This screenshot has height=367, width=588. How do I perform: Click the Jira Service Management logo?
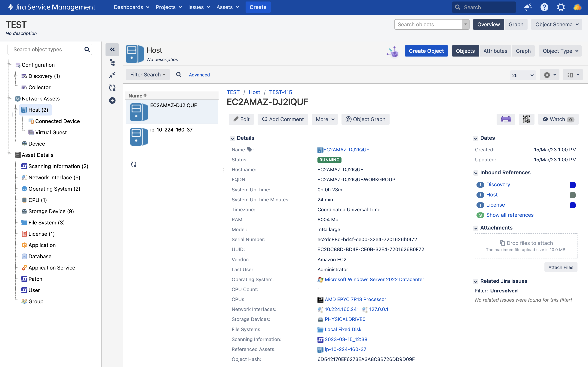52,7
